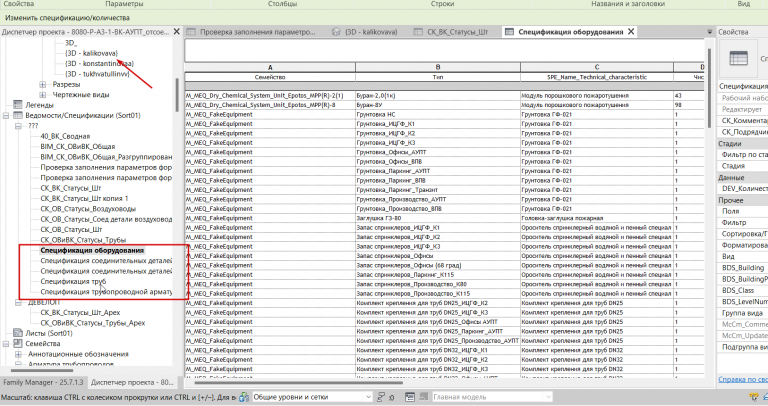The height and width of the screenshot is (406, 768).
Task: Click cell Грунтовка НС in Type column
Action: (x=438, y=114)
